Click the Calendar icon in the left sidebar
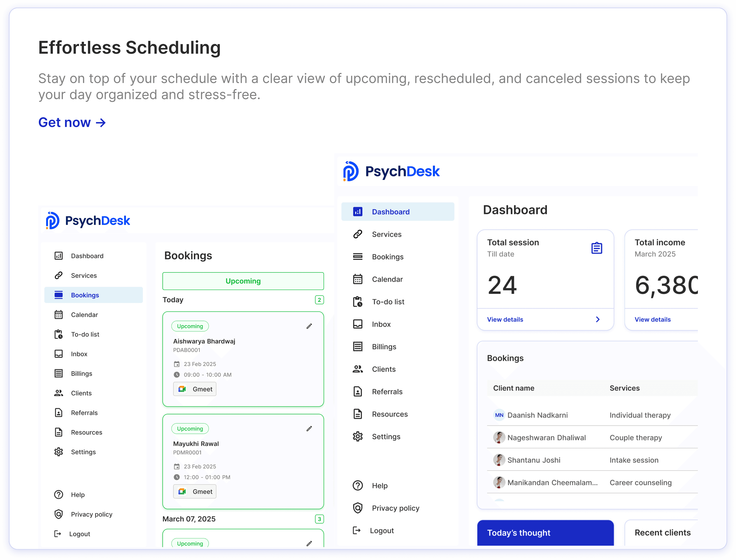The image size is (736, 560). [58, 315]
